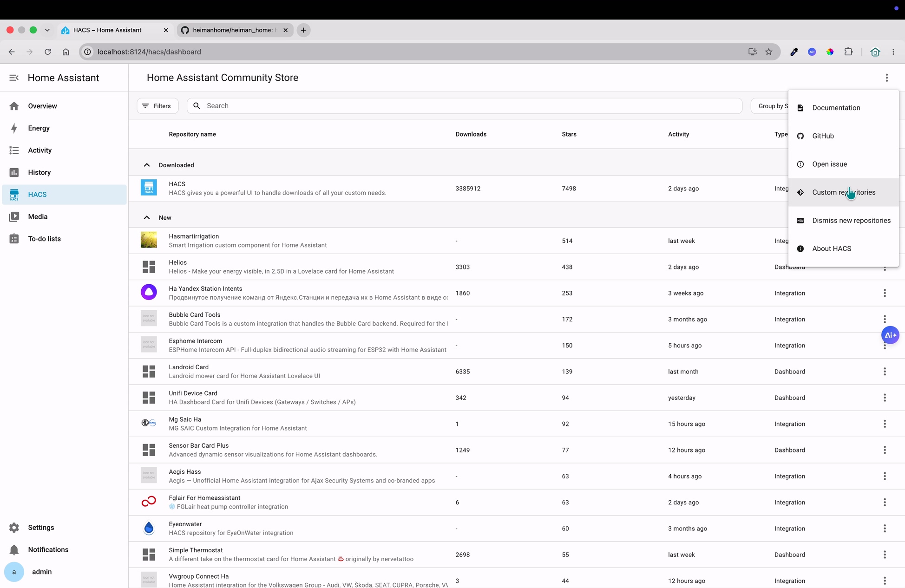Open row menu for Eyeonwater
Image resolution: width=905 pixels, height=588 pixels.
click(x=885, y=529)
